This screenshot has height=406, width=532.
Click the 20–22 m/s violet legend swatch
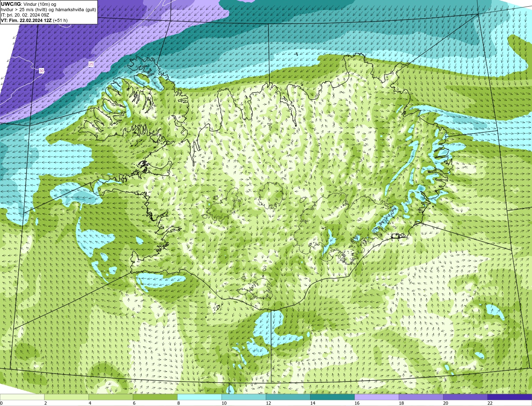pyautogui.click(x=465, y=397)
